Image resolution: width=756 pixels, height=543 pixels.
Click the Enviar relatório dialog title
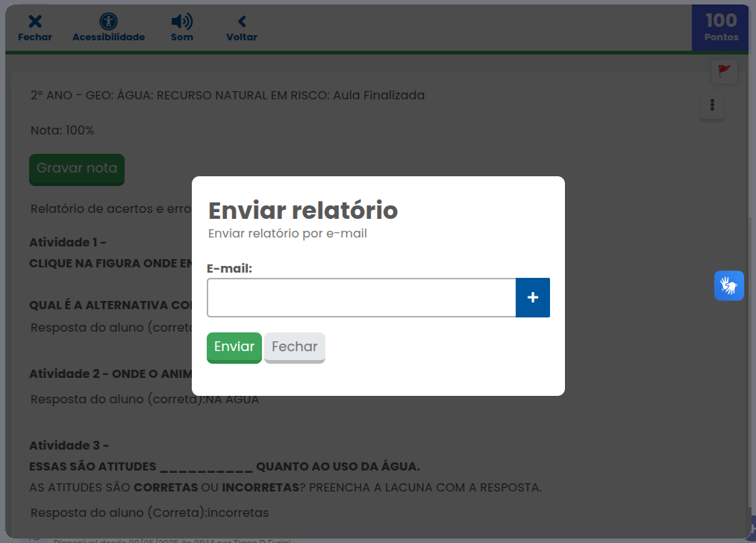click(x=303, y=211)
